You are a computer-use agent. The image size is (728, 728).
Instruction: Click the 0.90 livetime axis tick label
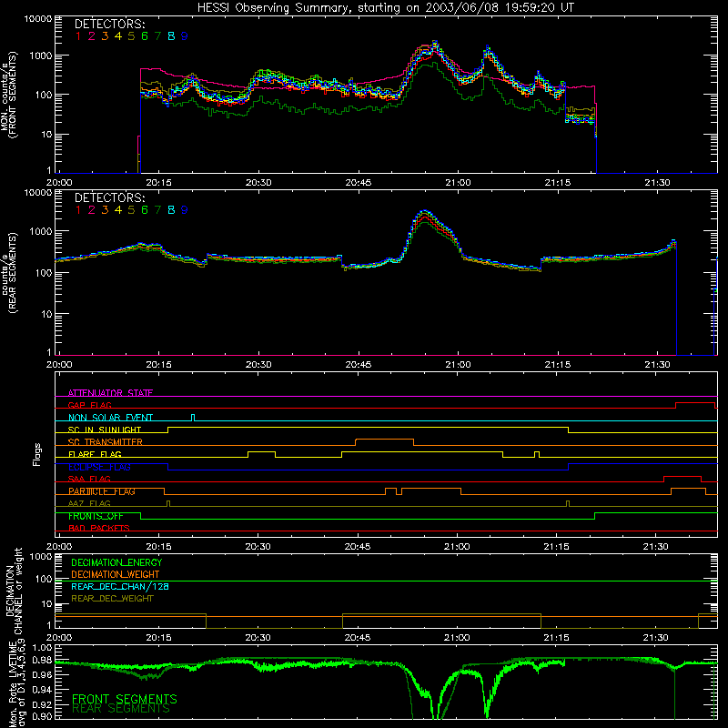tap(43, 716)
